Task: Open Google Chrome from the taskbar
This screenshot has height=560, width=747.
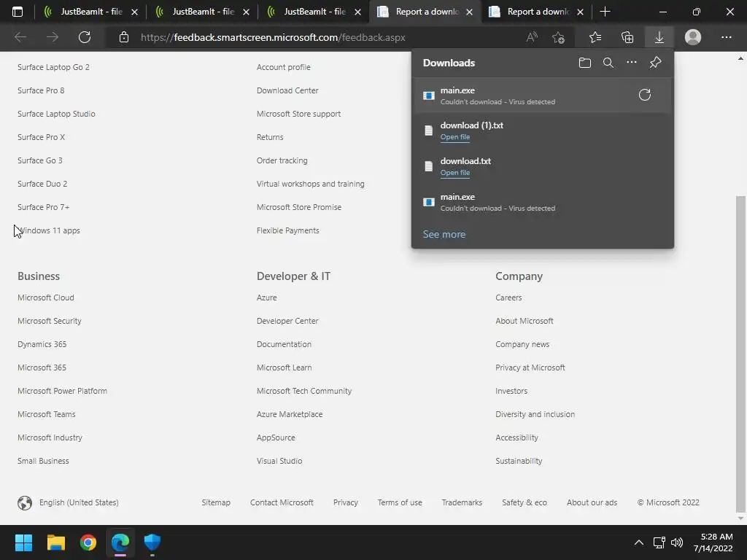Action: [88, 542]
